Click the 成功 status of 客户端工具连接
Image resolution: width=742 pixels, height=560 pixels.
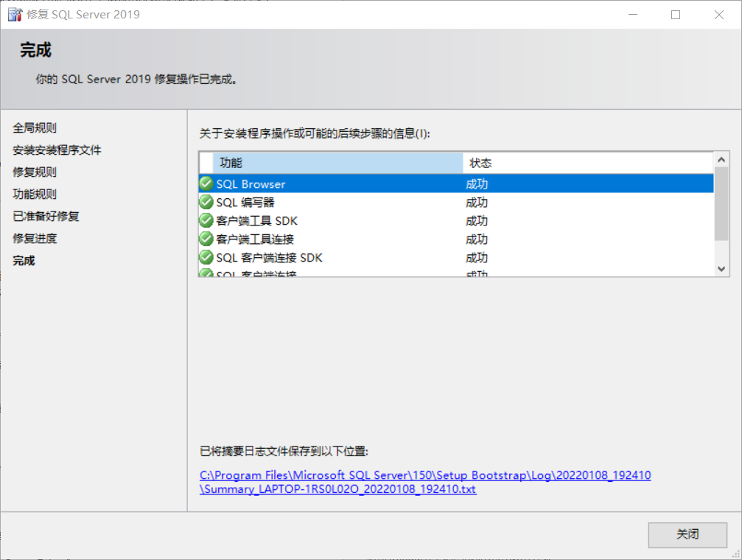(477, 239)
